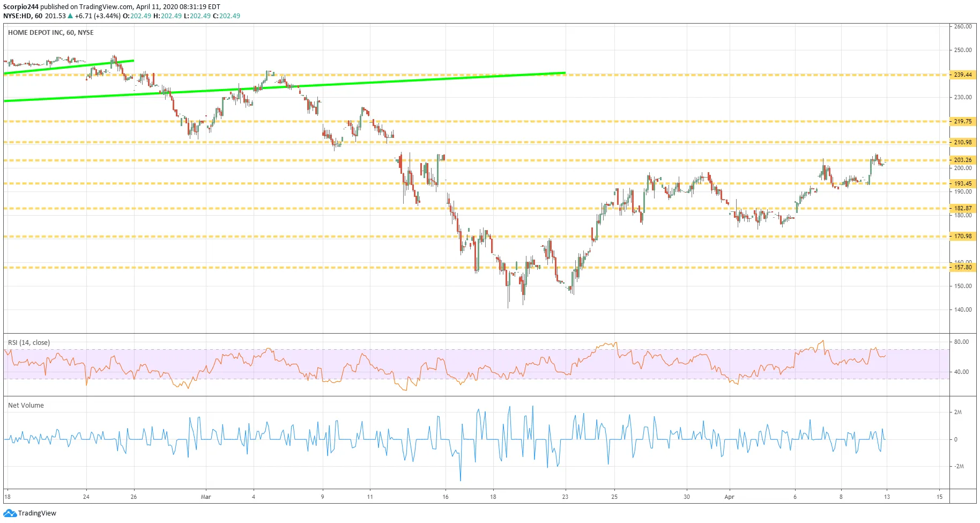Image resolution: width=980 pixels, height=523 pixels.
Task: Click the -2M net volume axis label
Action: 959,466
